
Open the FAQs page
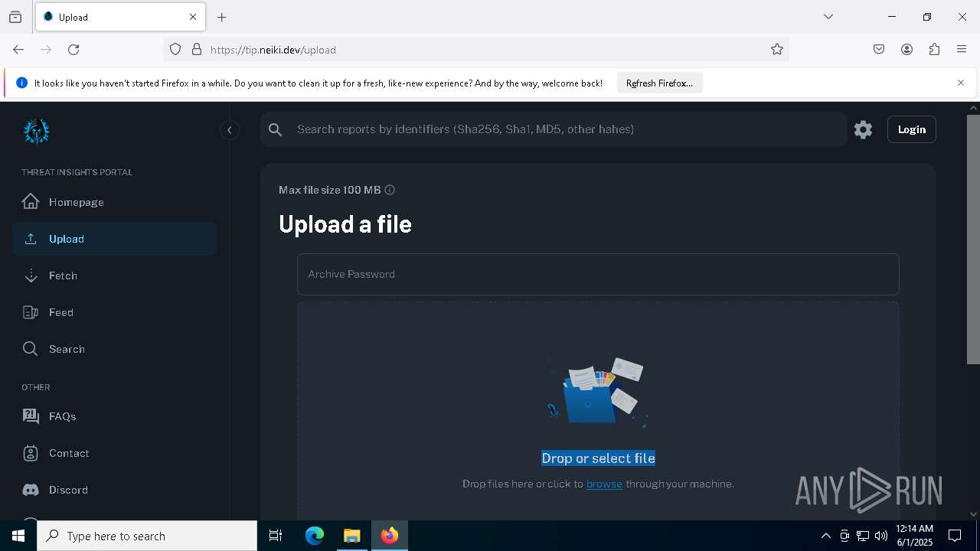click(114, 416)
